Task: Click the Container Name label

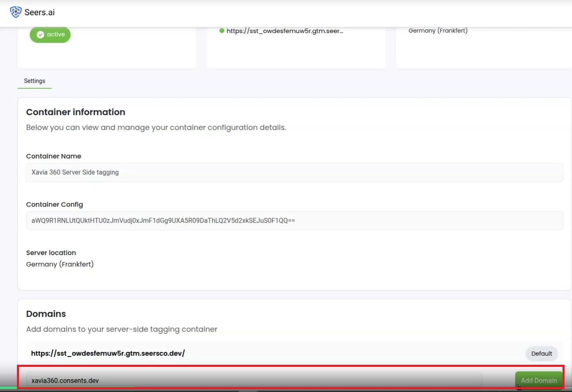Action: click(54, 156)
